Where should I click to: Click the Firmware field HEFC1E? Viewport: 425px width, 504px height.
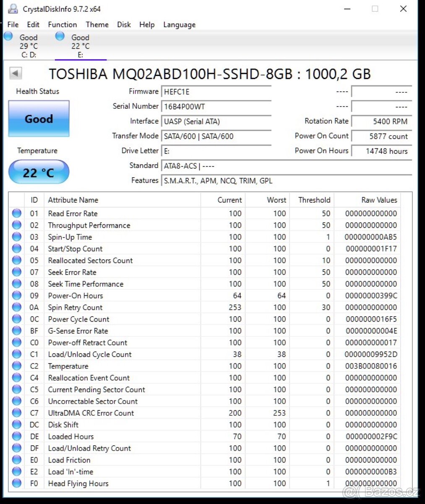click(x=216, y=92)
